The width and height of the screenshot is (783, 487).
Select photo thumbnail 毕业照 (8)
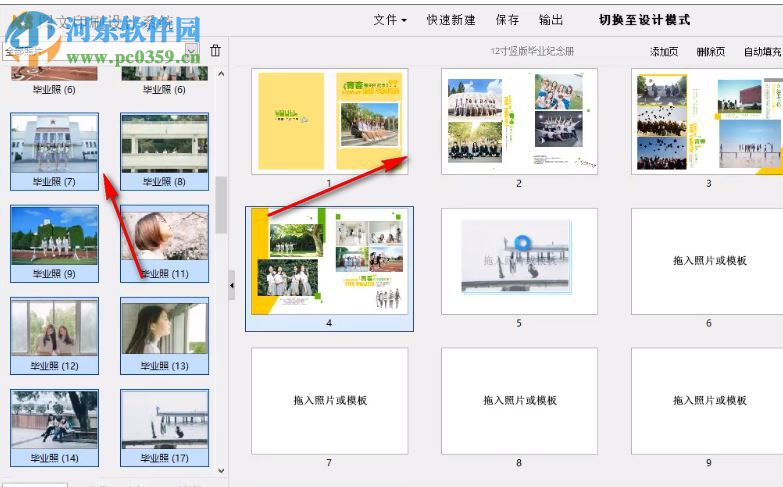point(164,151)
